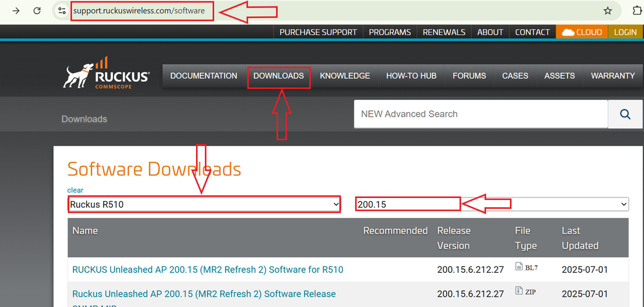The height and width of the screenshot is (307, 644).
Task: Click the clear filter link
Action: tap(75, 190)
